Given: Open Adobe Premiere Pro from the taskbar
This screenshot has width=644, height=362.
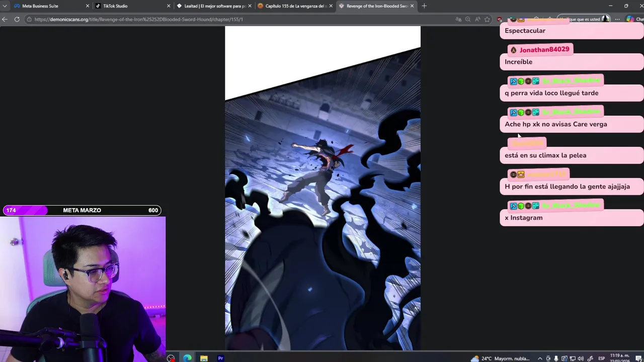Looking at the screenshot, I should [220, 358].
